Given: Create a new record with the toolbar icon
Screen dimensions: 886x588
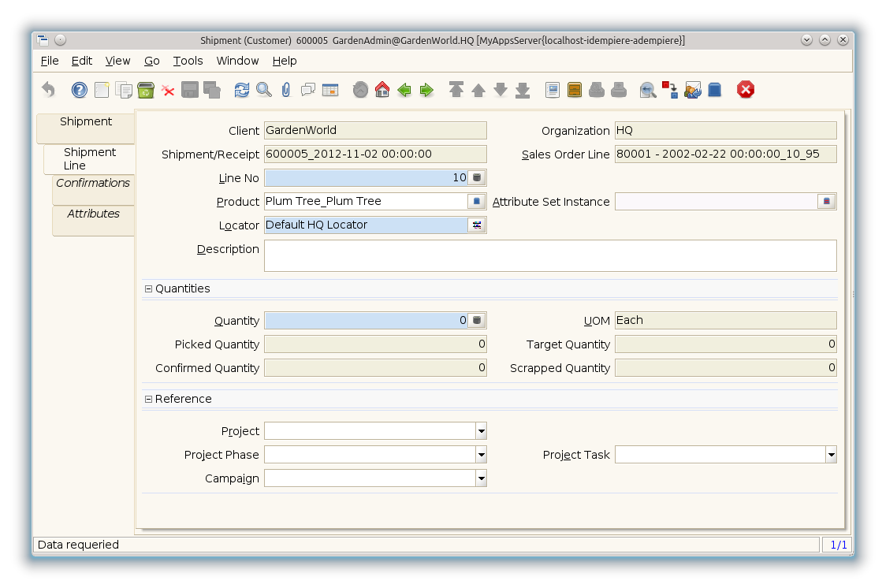Looking at the screenshot, I should pos(102,90).
